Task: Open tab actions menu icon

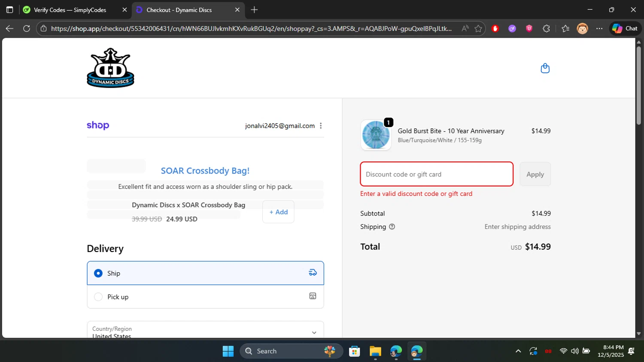Action: point(9,9)
